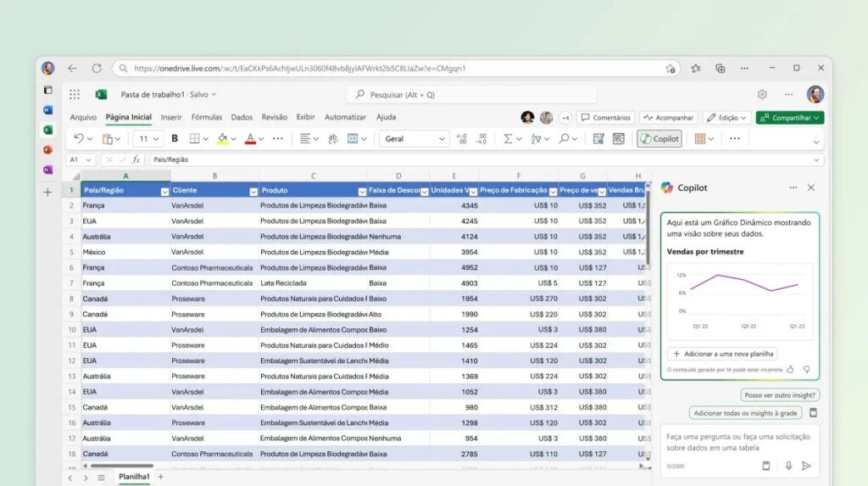Image resolution: width=868 pixels, height=486 pixels.
Task: Switch to the Inserir ribbon tab
Action: coord(171,117)
